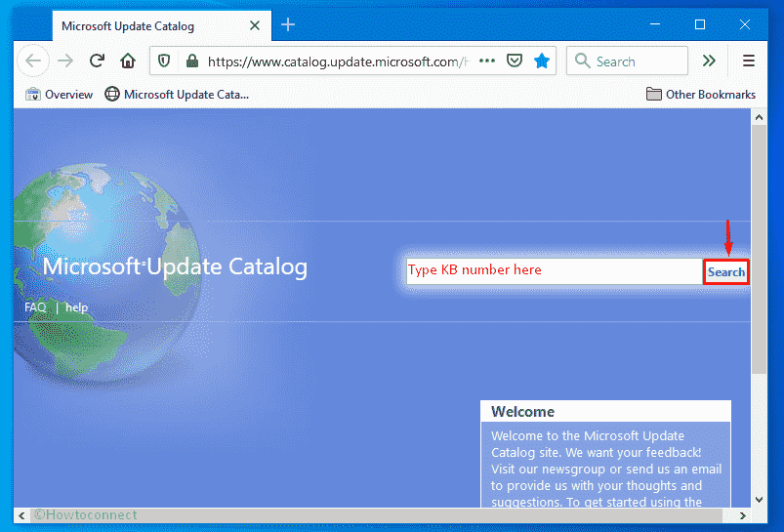Open the Firefox hamburger menu
The image size is (784, 532).
tap(749, 61)
